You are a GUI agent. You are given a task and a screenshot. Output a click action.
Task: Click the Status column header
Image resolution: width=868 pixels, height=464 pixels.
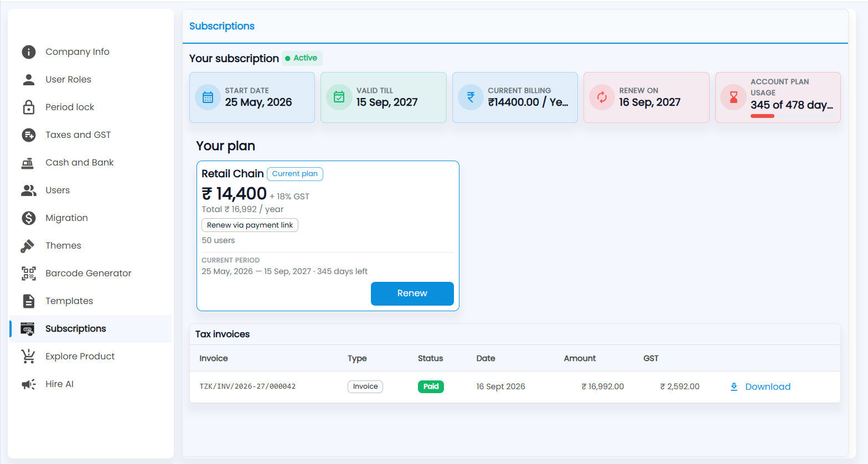pos(431,358)
